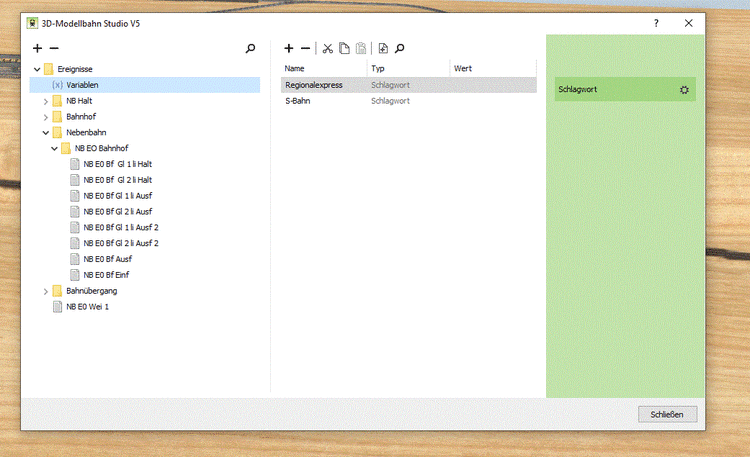This screenshot has height=457, width=750.
Task: Select the Bahnübergang folder label
Action: coord(91,291)
